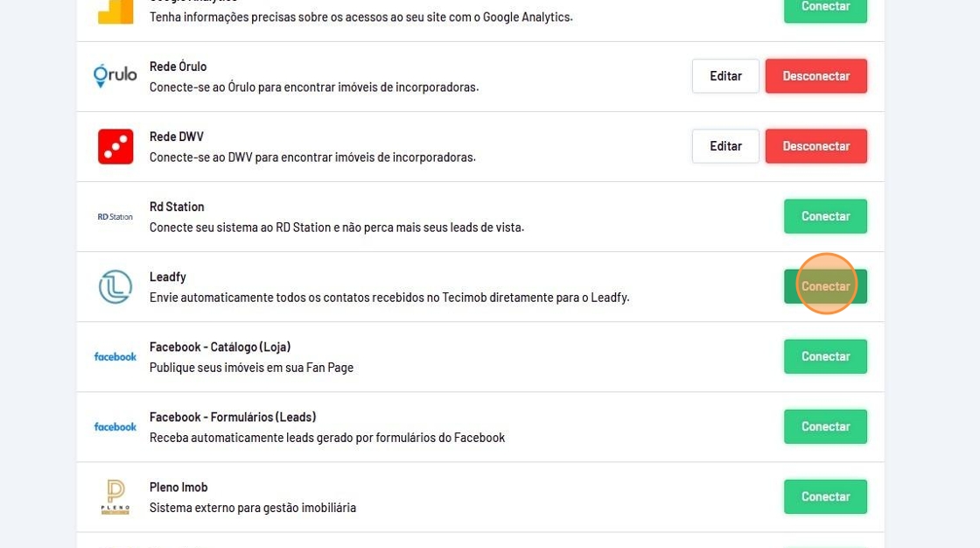The image size is (980, 548).
Task: Select the Leadfy integration title
Action: [x=168, y=277]
